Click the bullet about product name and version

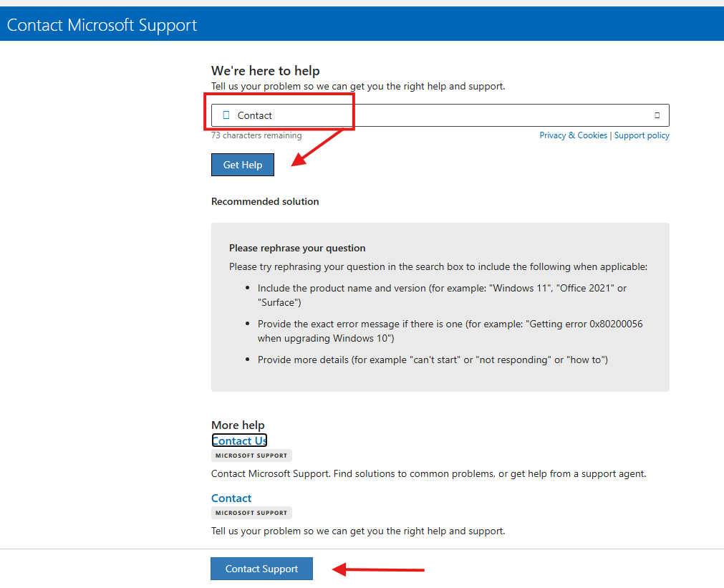click(x=442, y=295)
